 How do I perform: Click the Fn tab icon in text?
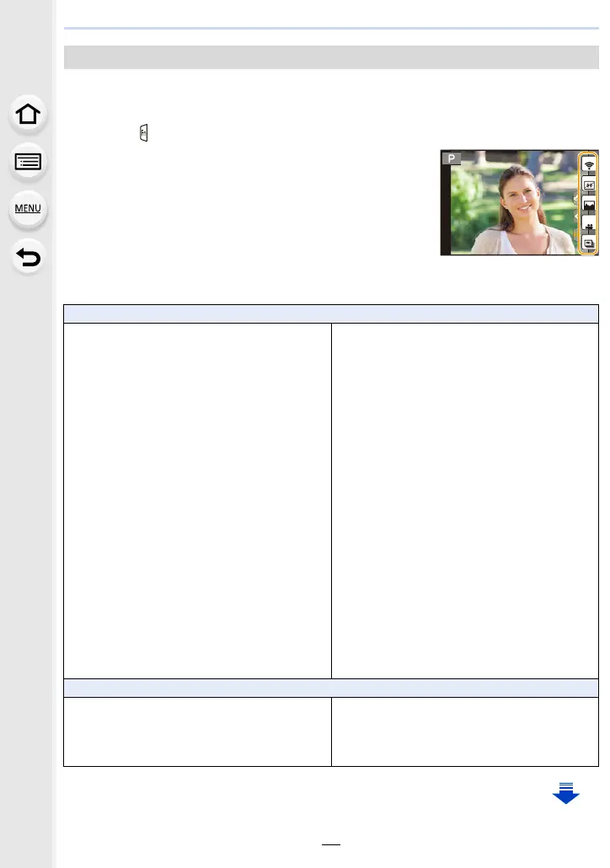[x=144, y=133]
